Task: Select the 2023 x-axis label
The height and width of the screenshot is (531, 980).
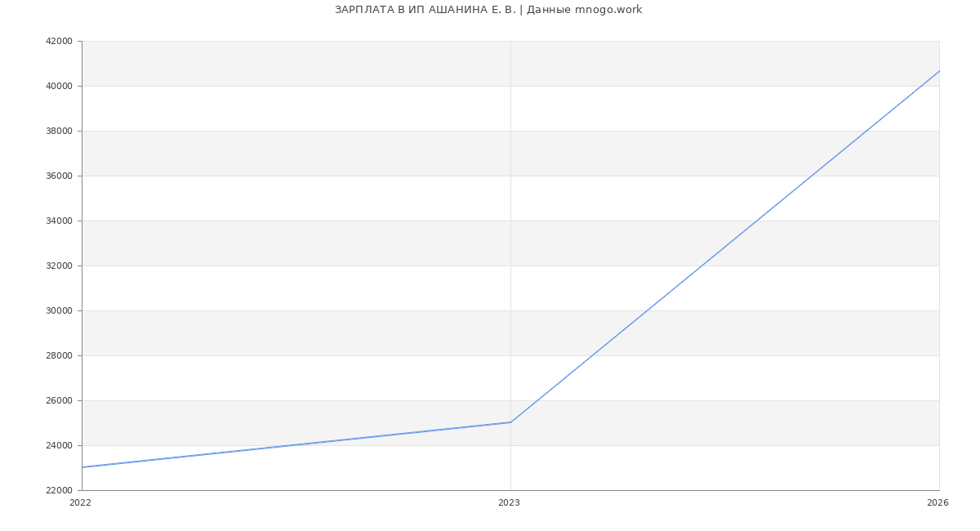Action: point(509,503)
